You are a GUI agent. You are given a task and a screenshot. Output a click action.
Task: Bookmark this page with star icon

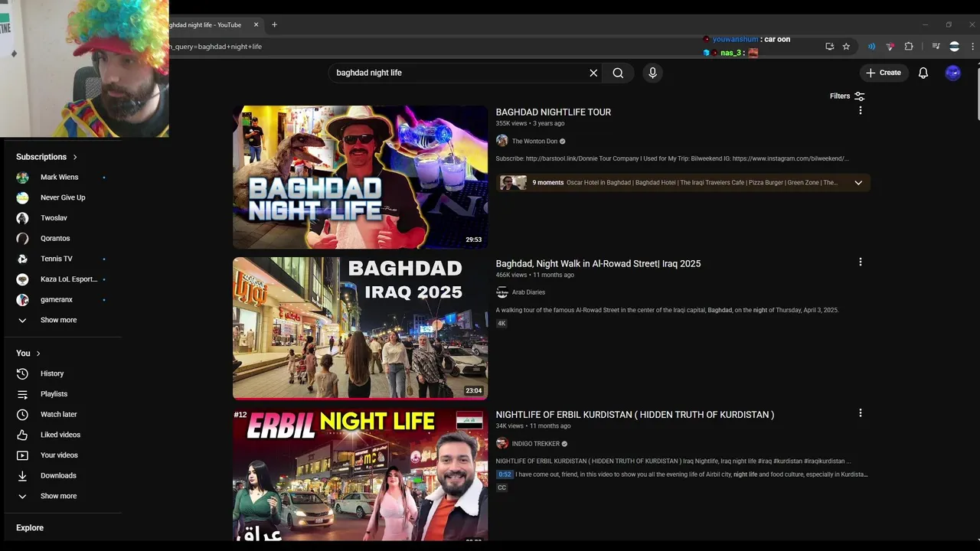click(x=846, y=47)
